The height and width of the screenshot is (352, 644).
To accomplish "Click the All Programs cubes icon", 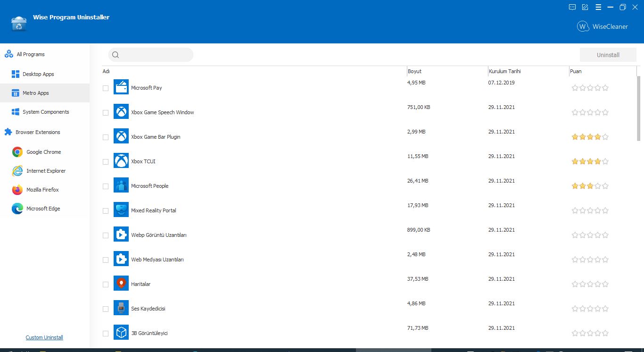I will (9, 54).
